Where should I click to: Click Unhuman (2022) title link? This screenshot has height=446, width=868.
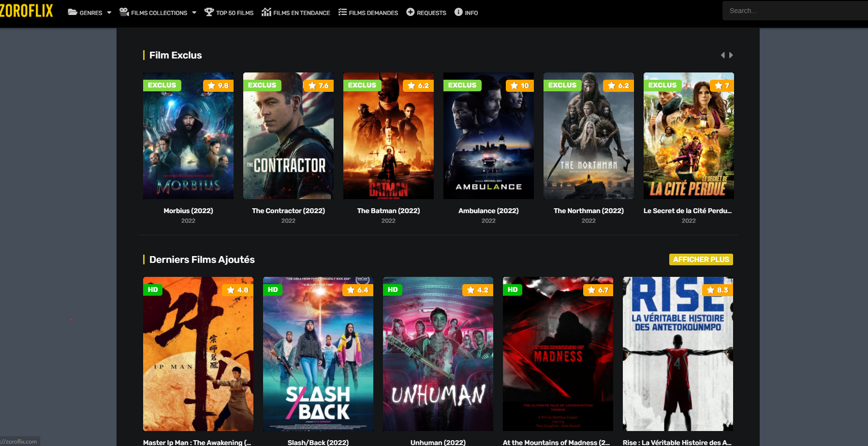click(x=438, y=443)
